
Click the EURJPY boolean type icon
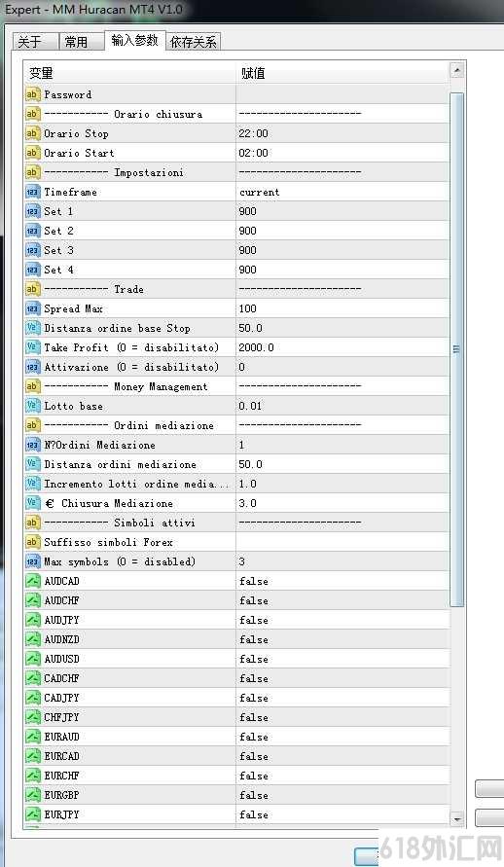point(33,814)
